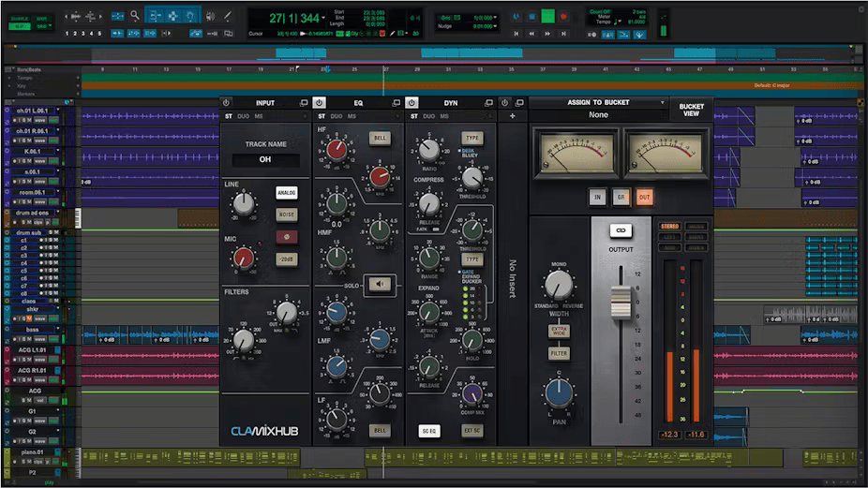This screenshot has height=488, width=868.
Task: Toggle the ANALOG button
Action: click(x=286, y=193)
